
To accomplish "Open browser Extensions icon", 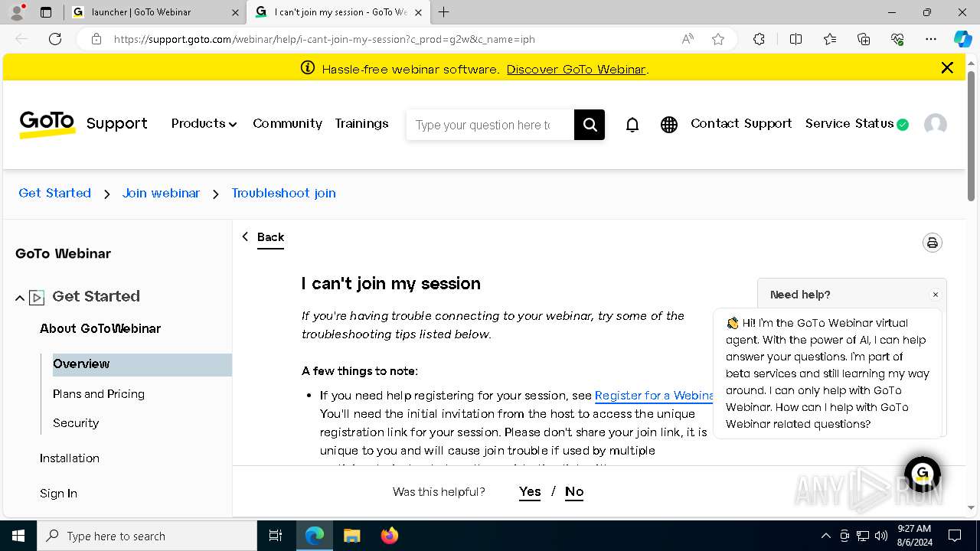I will coord(759,39).
